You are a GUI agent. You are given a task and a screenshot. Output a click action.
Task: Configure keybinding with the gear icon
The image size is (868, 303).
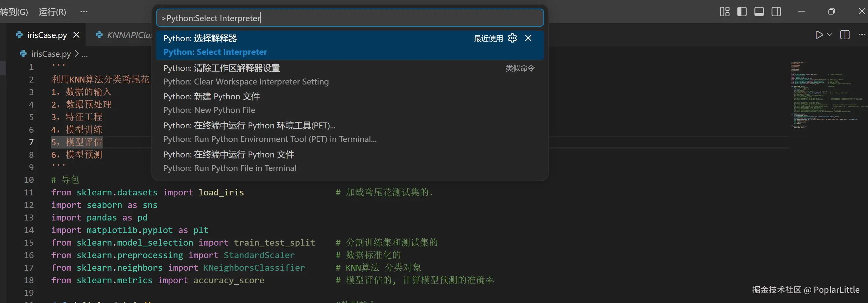pos(512,38)
